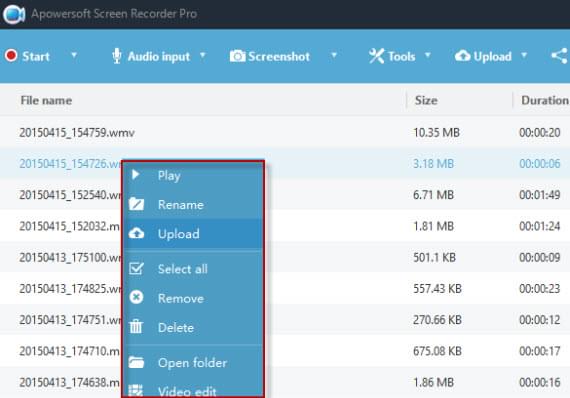Viewport: 570px width, 398px height.
Task: Click the 00:01:24 duration cell
Action: pyautogui.click(x=539, y=226)
